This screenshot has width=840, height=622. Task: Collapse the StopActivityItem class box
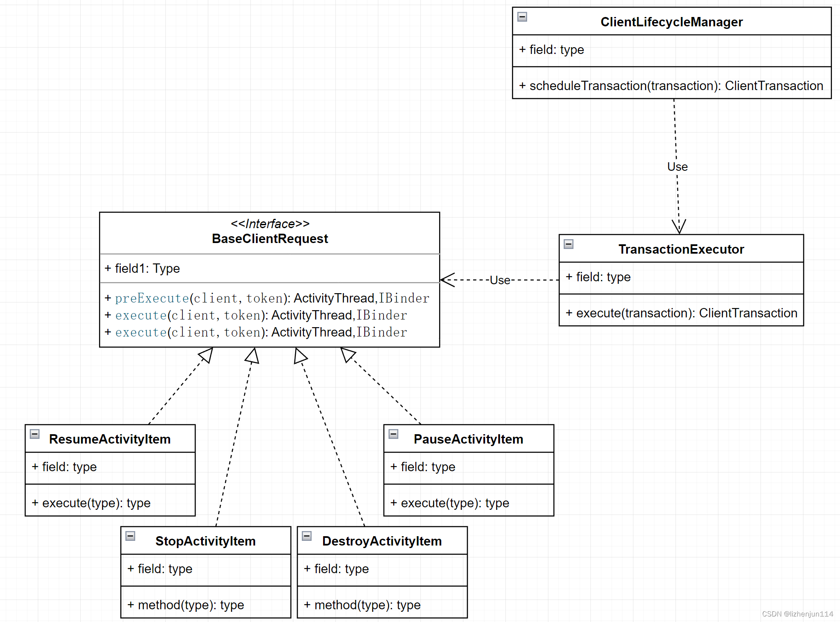click(131, 536)
